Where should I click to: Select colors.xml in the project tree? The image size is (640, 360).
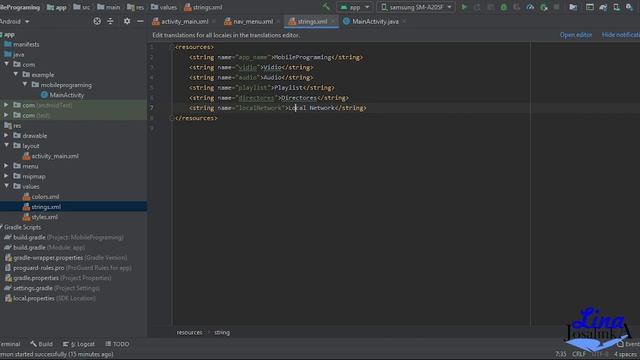[41, 197]
